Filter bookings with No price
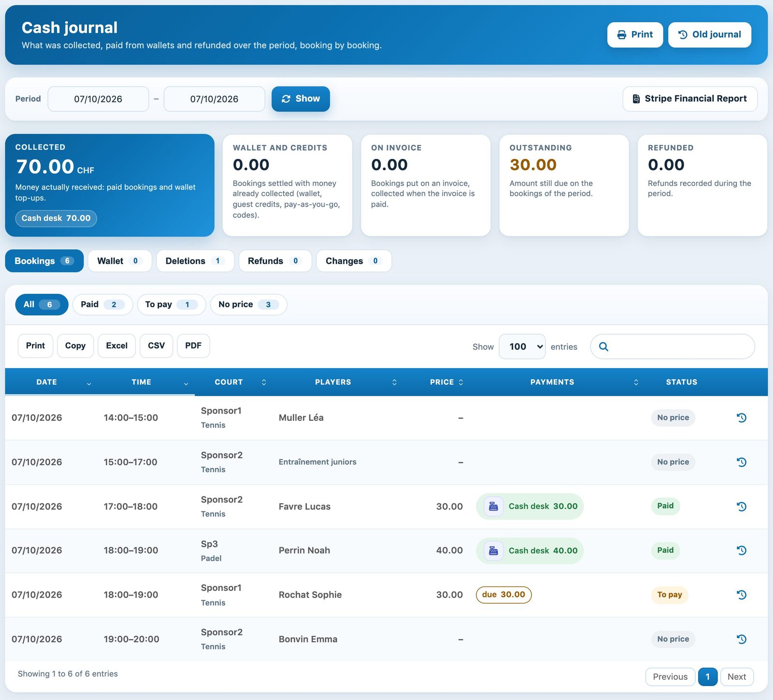The height and width of the screenshot is (700, 773). click(x=248, y=304)
